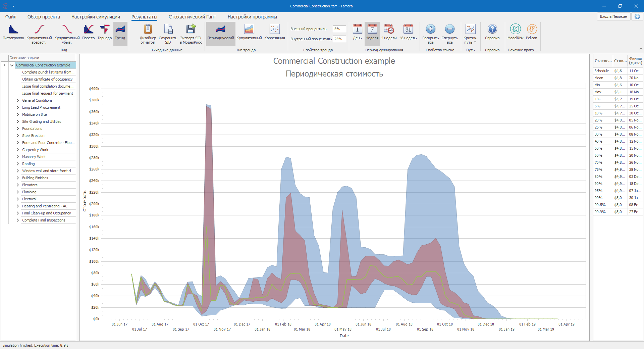Click Финиш (дата) column header
644x349 pixels.
(x=636, y=61)
